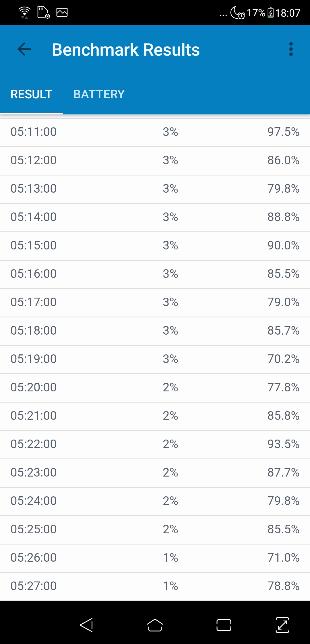Tap the Wi-Fi status icon
Viewport: 310px width, 644px height.
coord(24,13)
